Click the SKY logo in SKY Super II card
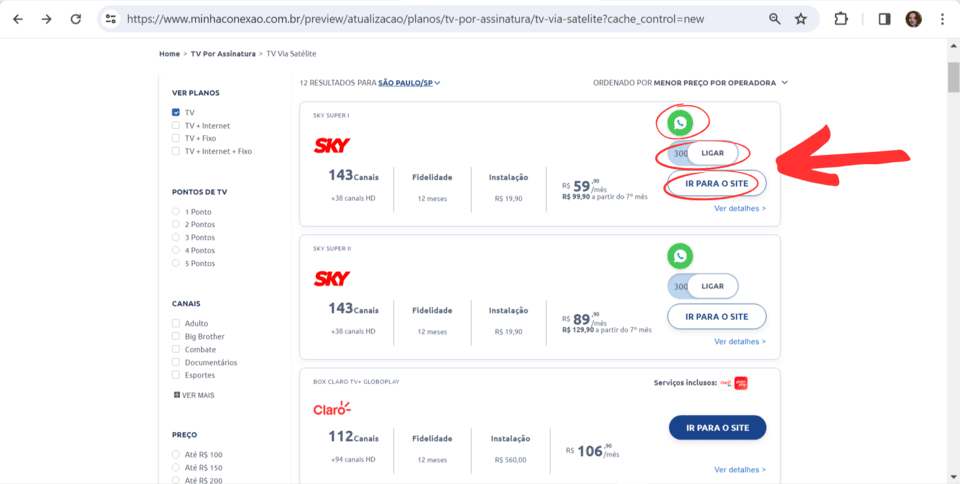The width and height of the screenshot is (960, 484). [332, 279]
